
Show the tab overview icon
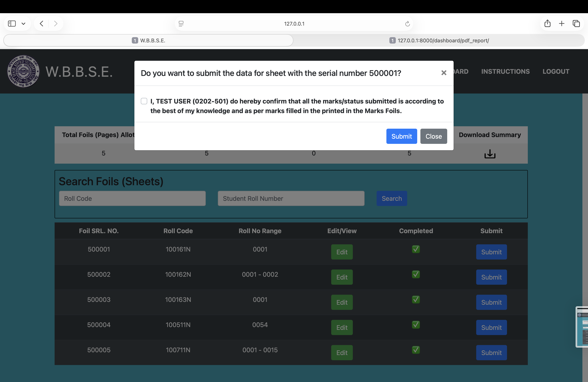(x=576, y=24)
